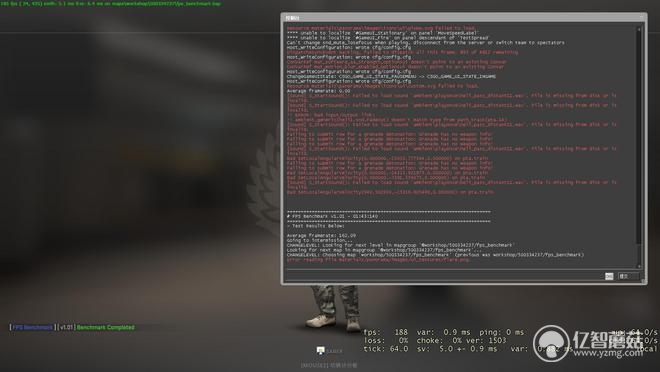Click the console scrollbar up arrow

pos(639,29)
